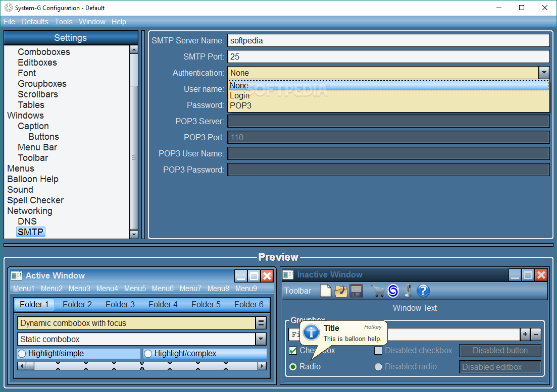Select the DNS settings item
The width and height of the screenshot is (557, 392).
pyautogui.click(x=27, y=221)
